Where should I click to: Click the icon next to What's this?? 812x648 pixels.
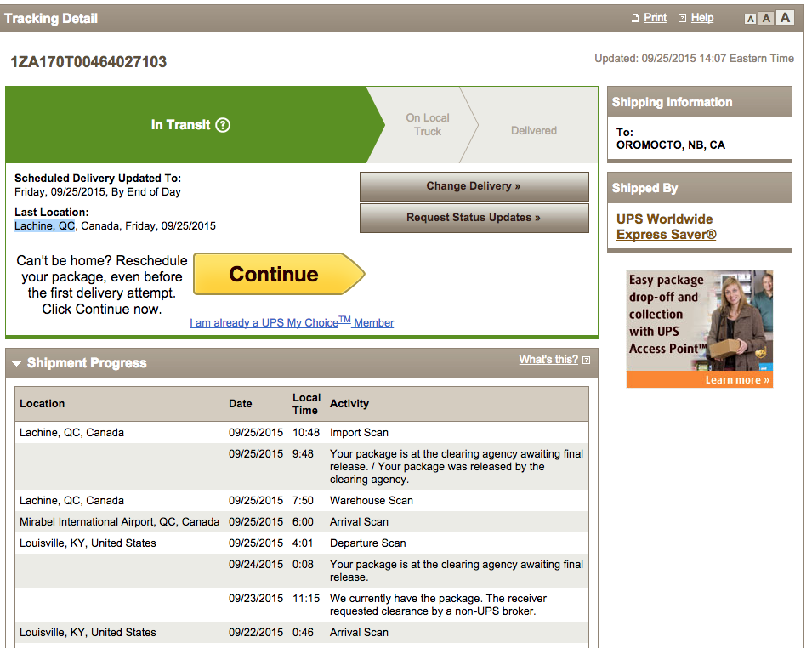(x=586, y=360)
